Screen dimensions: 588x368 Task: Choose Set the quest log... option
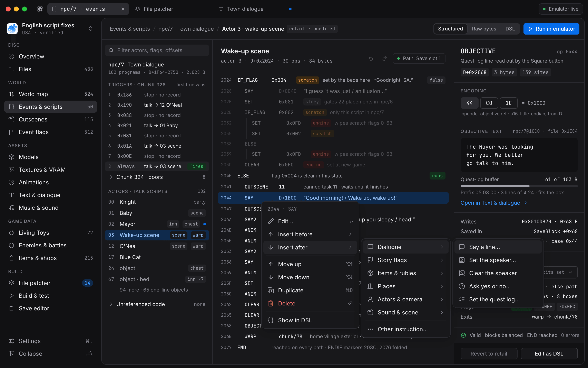498,299
